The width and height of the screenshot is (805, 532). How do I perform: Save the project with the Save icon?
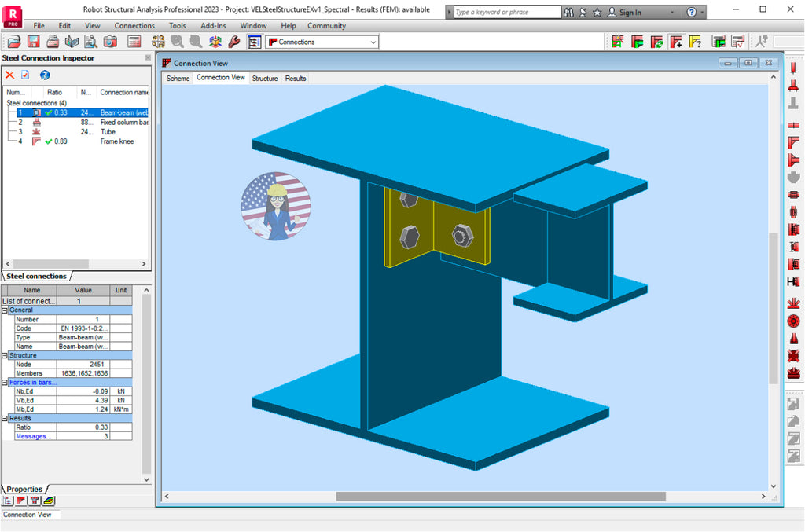[x=34, y=40]
